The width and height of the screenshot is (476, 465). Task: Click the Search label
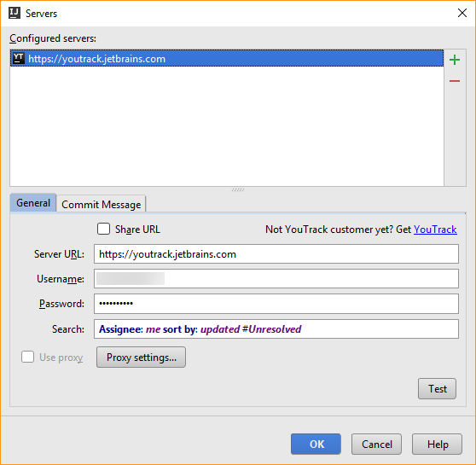68,329
